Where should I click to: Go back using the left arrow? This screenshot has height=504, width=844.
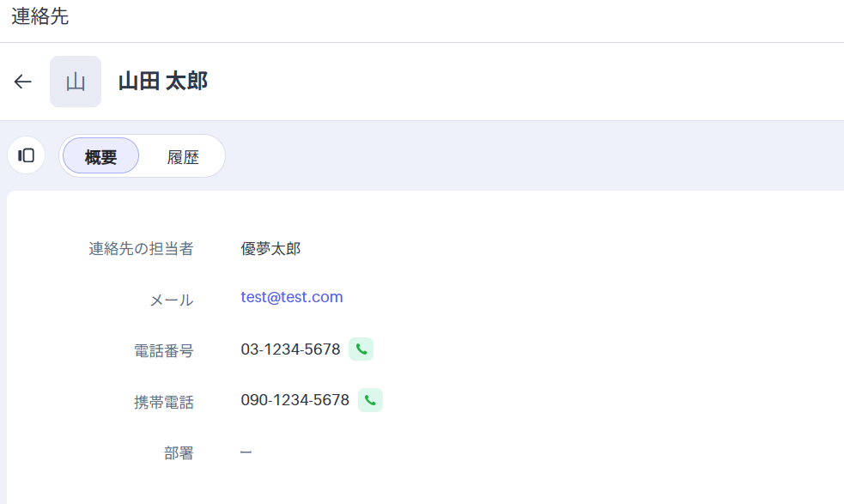click(x=23, y=82)
